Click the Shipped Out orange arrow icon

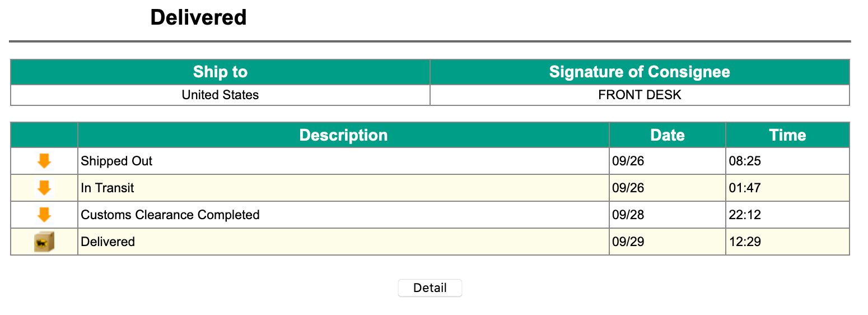[44, 161]
